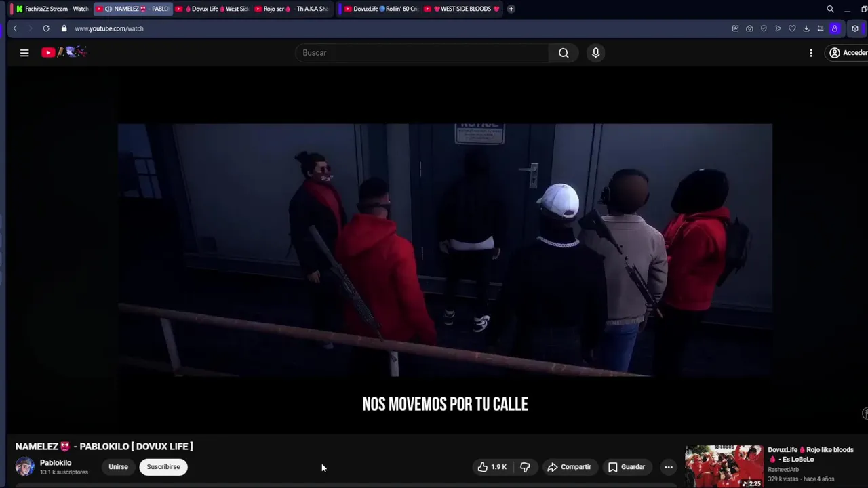This screenshot has height=488, width=868.
Task: Go to YouTube home via the logo
Action: click(64, 52)
